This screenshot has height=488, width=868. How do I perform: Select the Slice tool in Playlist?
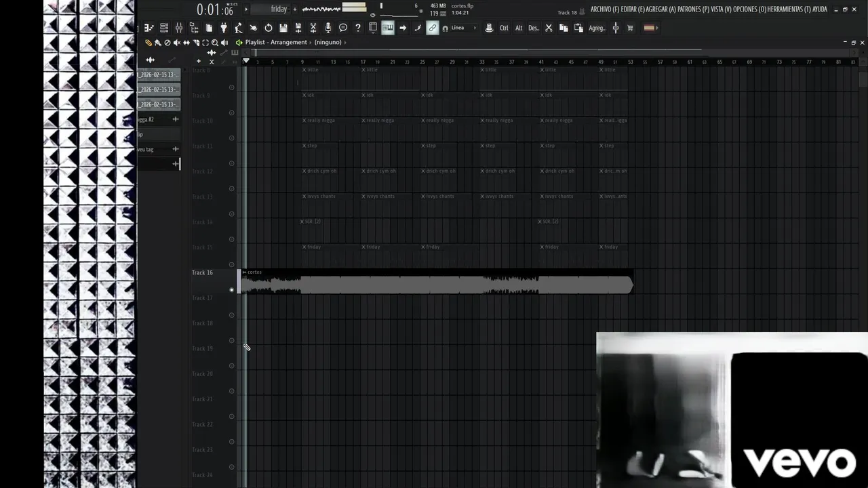[x=196, y=43]
